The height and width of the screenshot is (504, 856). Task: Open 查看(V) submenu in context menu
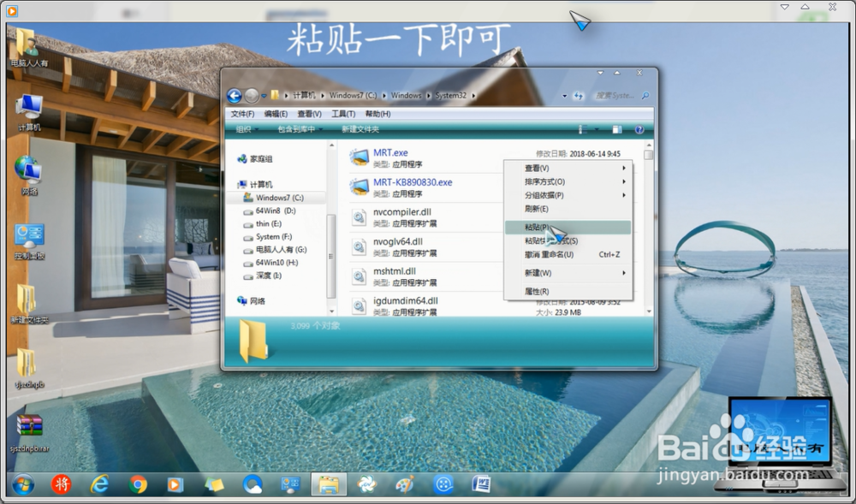tap(568, 168)
